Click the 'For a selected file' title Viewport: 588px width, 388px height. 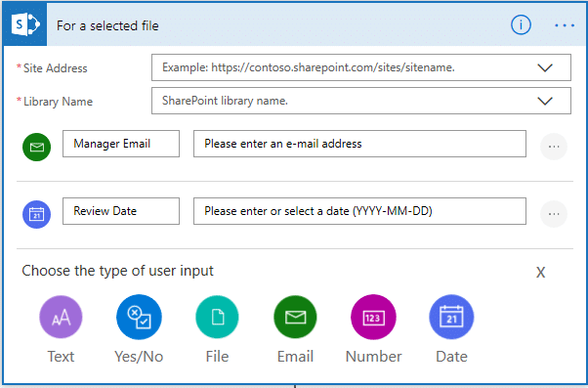(107, 25)
